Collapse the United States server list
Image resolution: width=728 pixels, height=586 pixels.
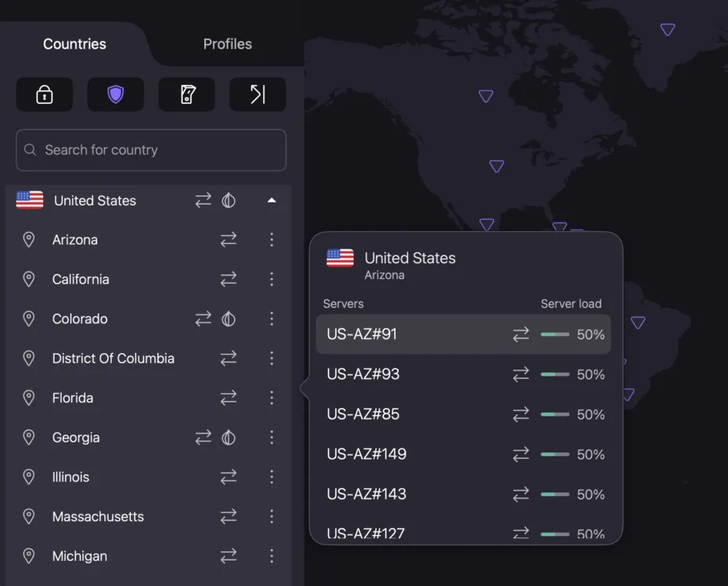271,201
